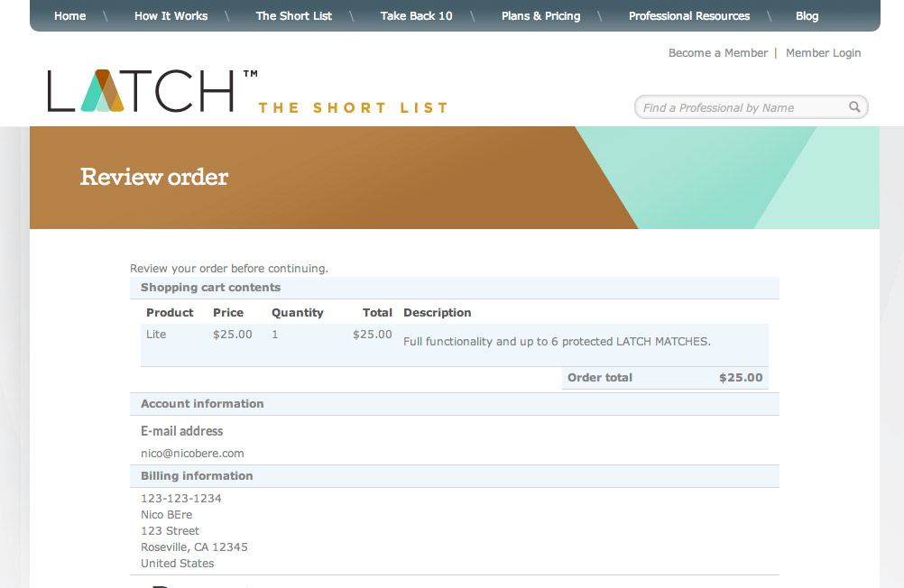Viewport: 904px width, 588px height.
Task: Click Member Login link
Action: [x=824, y=53]
